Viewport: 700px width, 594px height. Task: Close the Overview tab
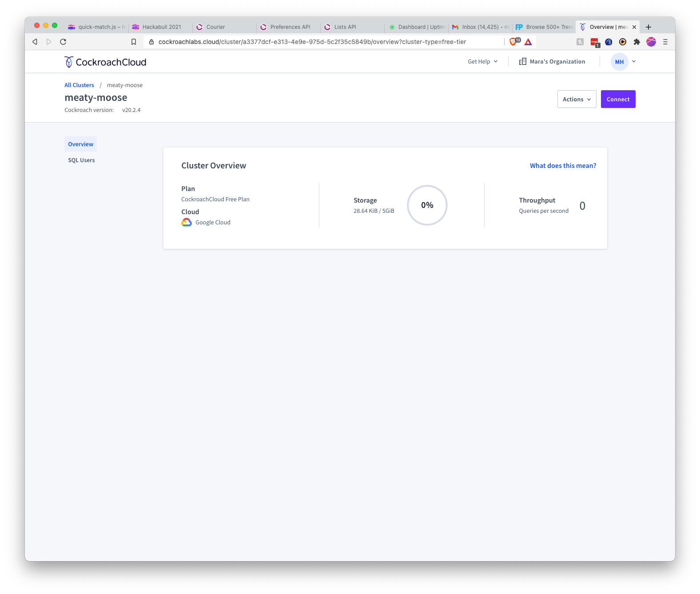click(x=634, y=27)
